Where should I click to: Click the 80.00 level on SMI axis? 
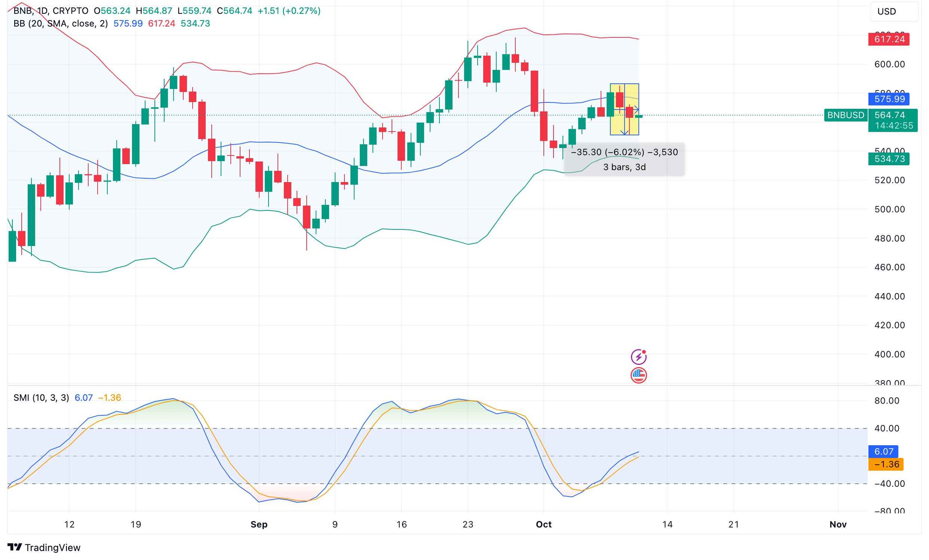[x=887, y=401]
